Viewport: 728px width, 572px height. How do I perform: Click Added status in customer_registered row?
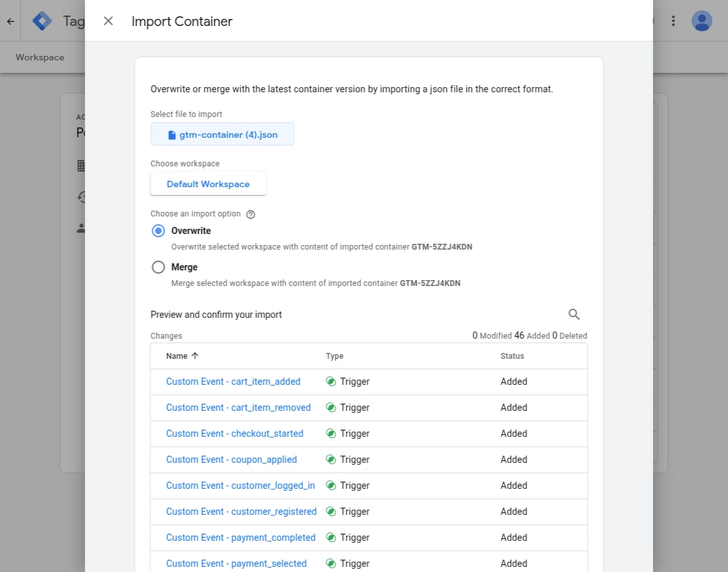point(513,512)
